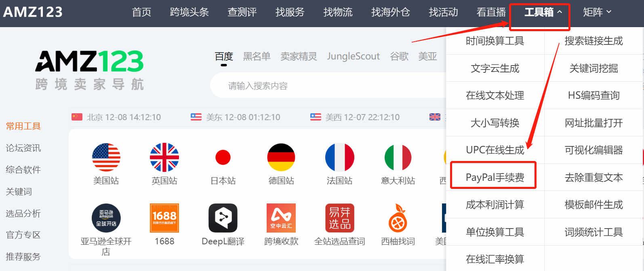Switch search engine to 谷歌 tab

[399, 56]
